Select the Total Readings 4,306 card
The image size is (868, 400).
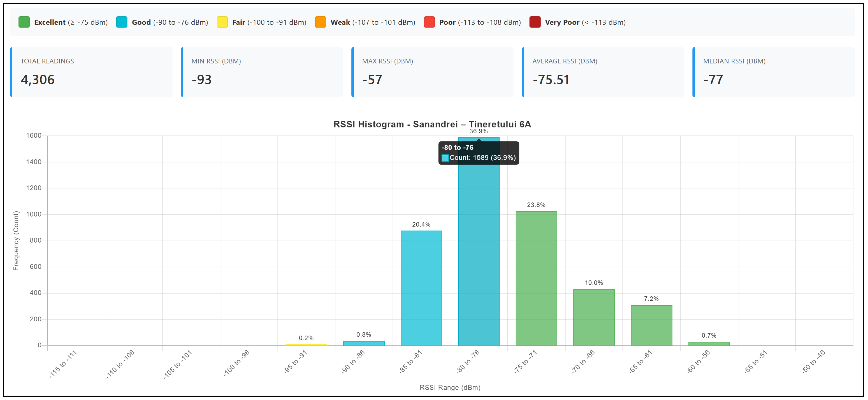[x=91, y=72]
